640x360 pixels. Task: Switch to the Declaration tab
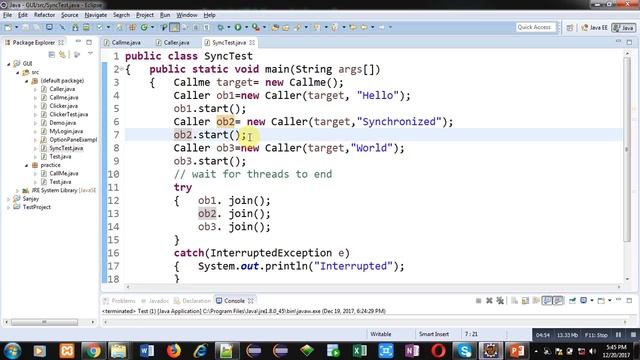click(192, 301)
